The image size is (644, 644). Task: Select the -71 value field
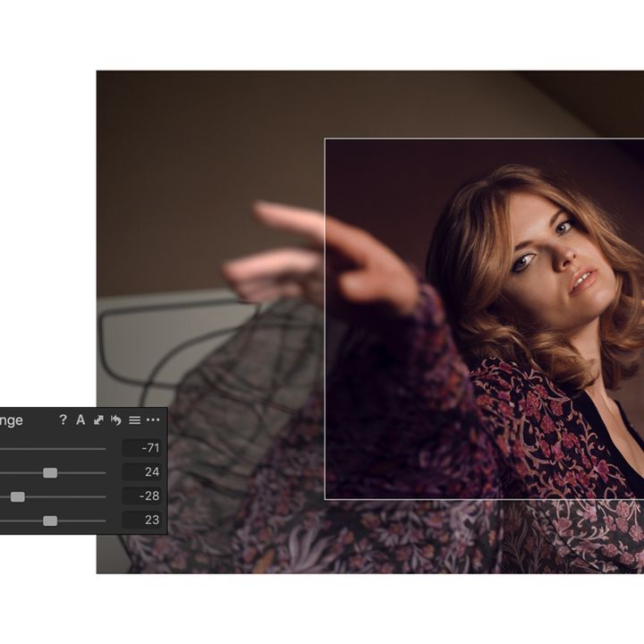click(141, 449)
